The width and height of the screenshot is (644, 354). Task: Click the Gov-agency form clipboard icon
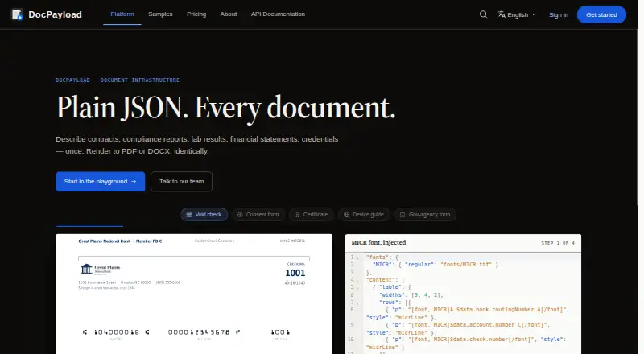402,214
